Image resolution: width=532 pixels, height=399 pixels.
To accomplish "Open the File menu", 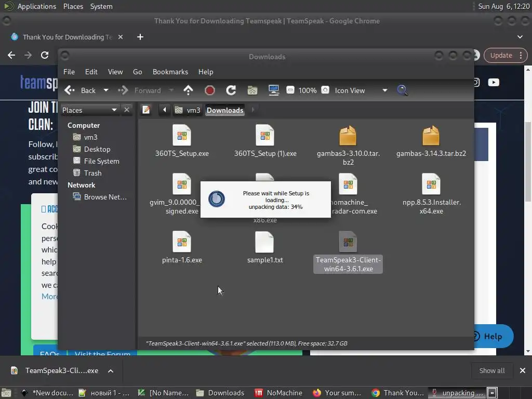I will pyautogui.click(x=69, y=72).
